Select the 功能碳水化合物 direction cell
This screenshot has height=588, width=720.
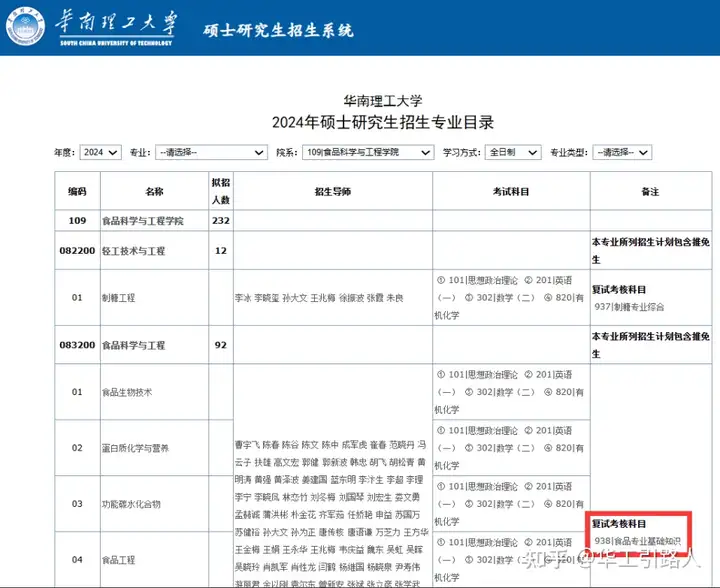pos(154,504)
